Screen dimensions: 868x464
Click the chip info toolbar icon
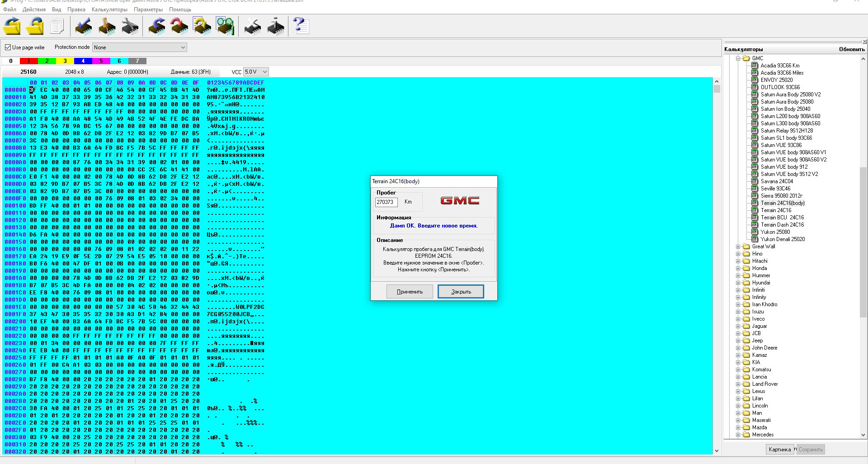pos(275,26)
